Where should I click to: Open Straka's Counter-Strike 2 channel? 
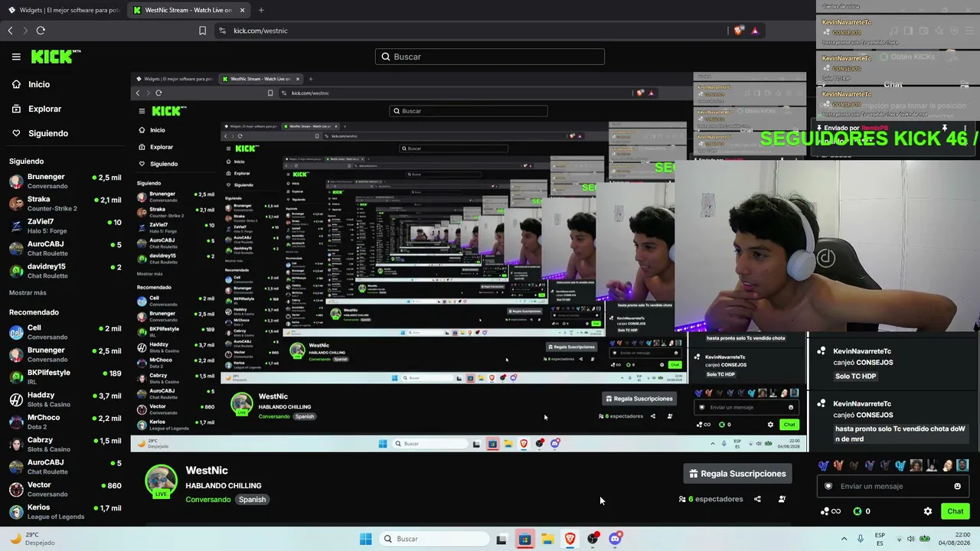pyautogui.click(x=65, y=204)
